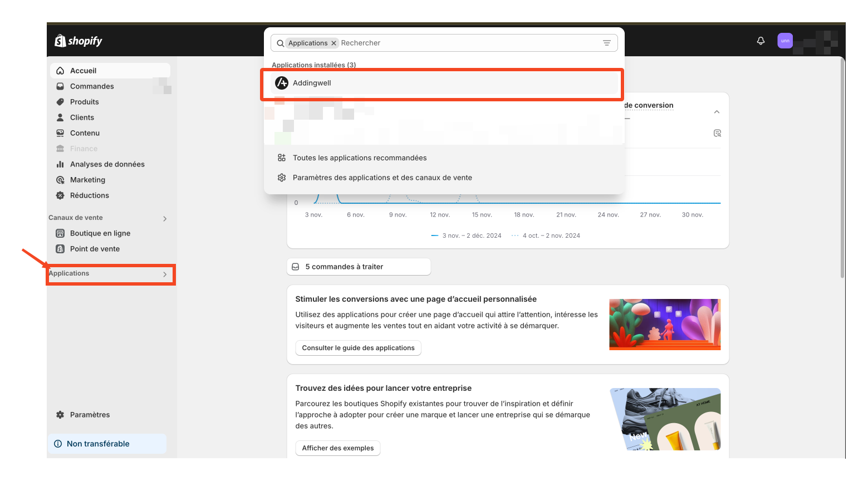The height and width of the screenshot is (481, 868).
Task: Click Consulter le guide des applications
Action: (359, 348)
